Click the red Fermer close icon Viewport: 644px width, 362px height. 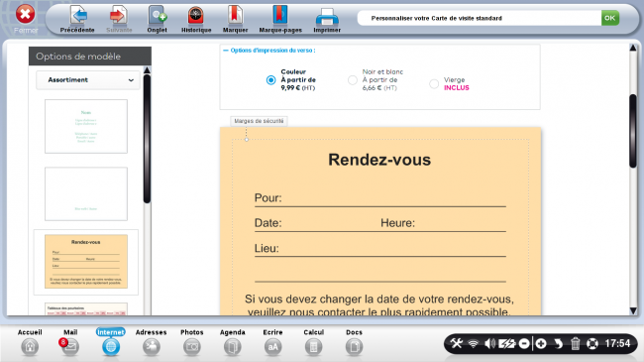coord(25,15)
